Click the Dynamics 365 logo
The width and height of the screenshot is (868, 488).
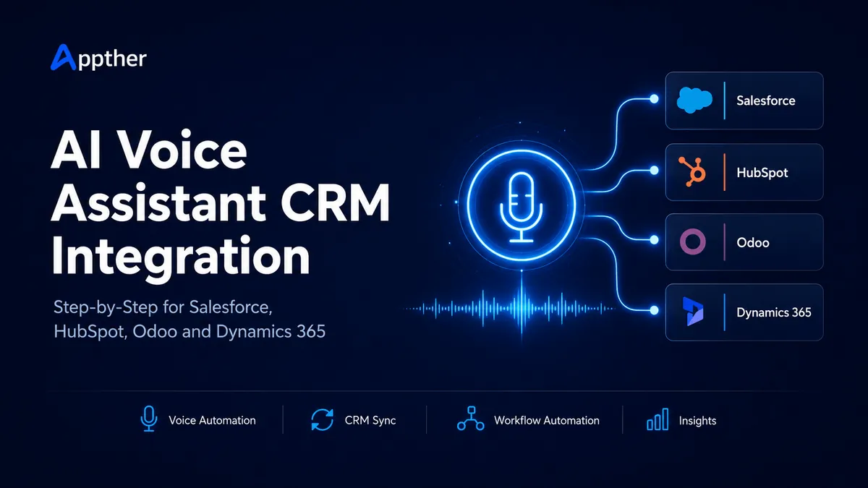[x=694, y=312]
